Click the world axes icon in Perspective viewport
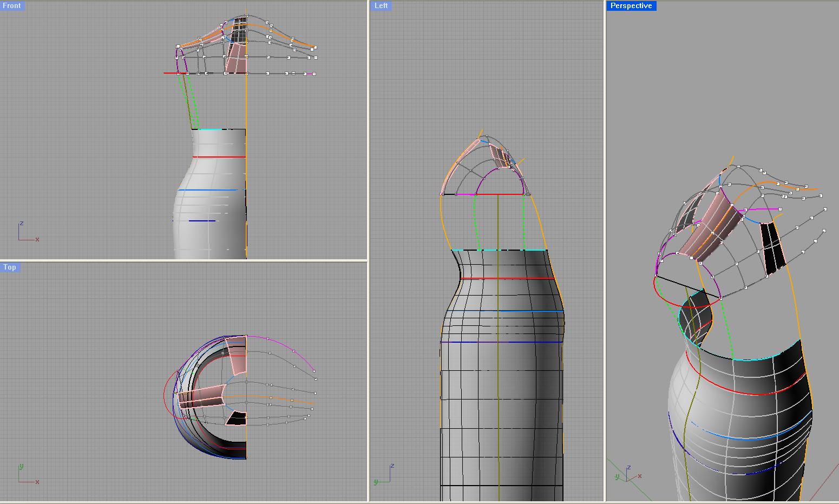The image size is (839, 504). [x=628, y=473]
